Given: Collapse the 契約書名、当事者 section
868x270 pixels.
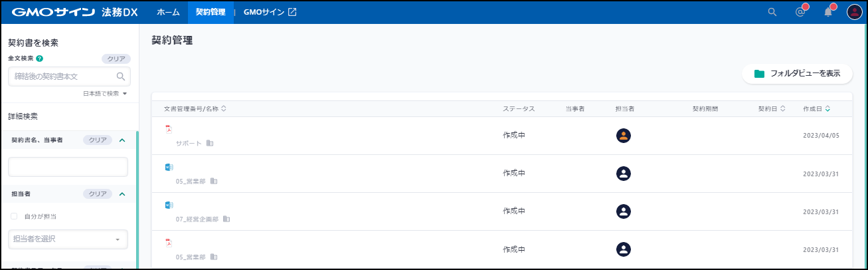Looking at the screenshot, I should coord(122,140).
